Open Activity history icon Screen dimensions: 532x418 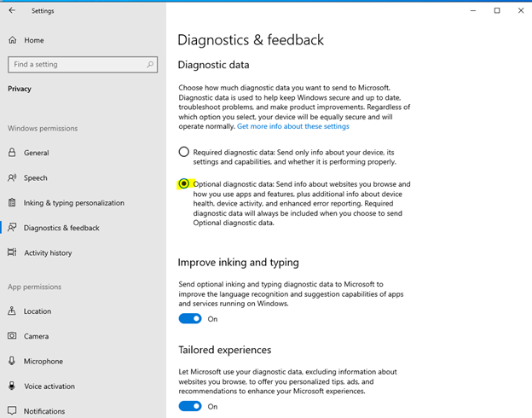click(x=12, y=253)
